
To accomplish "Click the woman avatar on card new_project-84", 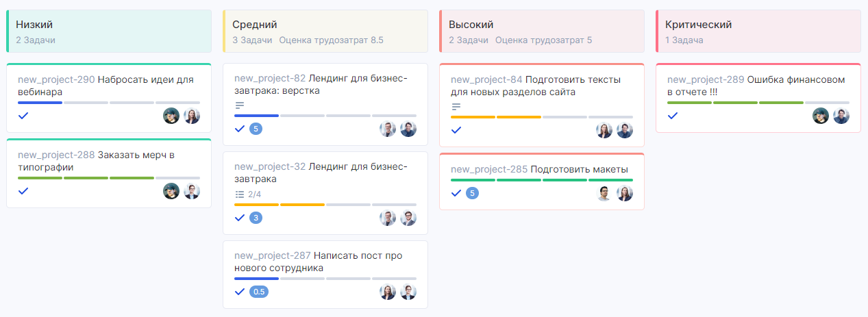I will coord(604,130).
